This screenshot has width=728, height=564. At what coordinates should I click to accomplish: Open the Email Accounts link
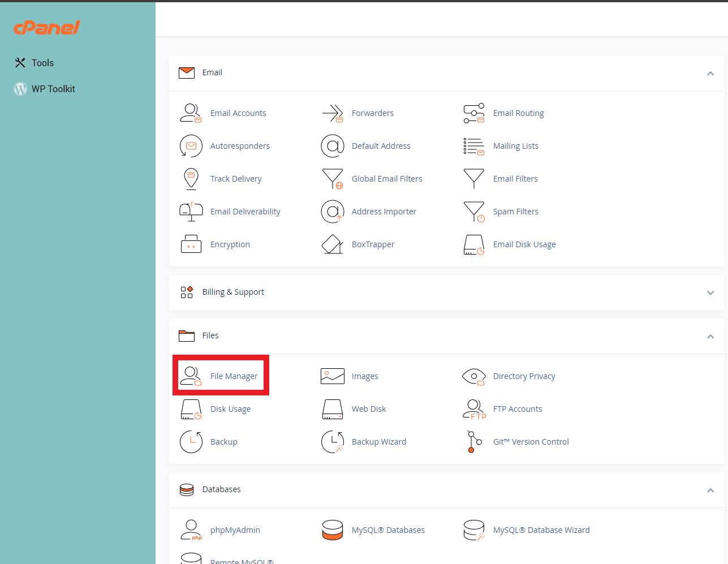pyautogui.click(x=238, y=113)
